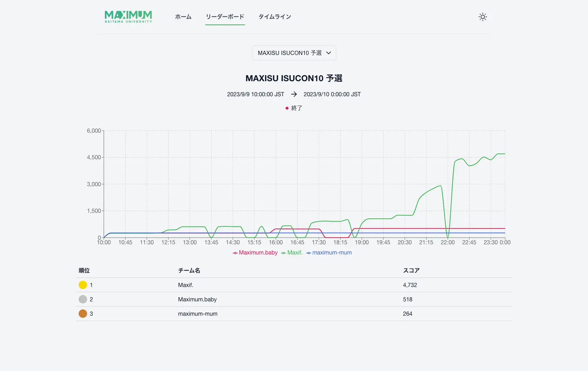The width and height of the screenshot is (588, 371).
Task: Click the スコア column header
Action: click(411, 271)
